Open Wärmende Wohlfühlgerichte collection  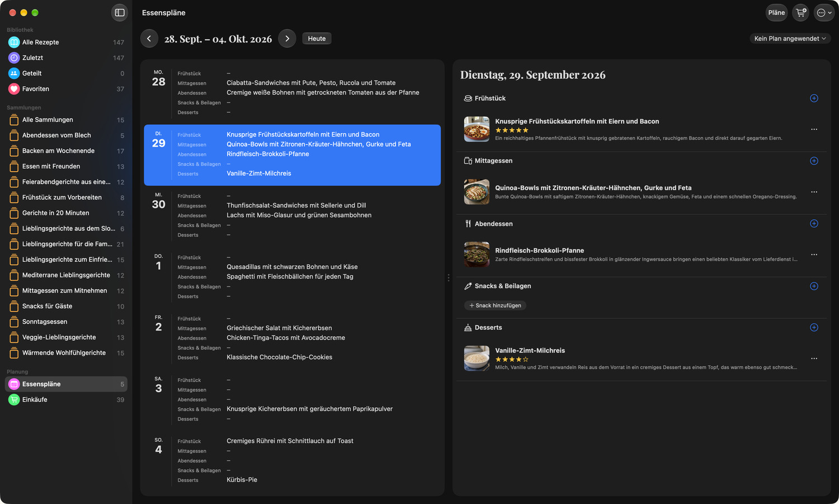pyautogui.click(x=66, y=353)
